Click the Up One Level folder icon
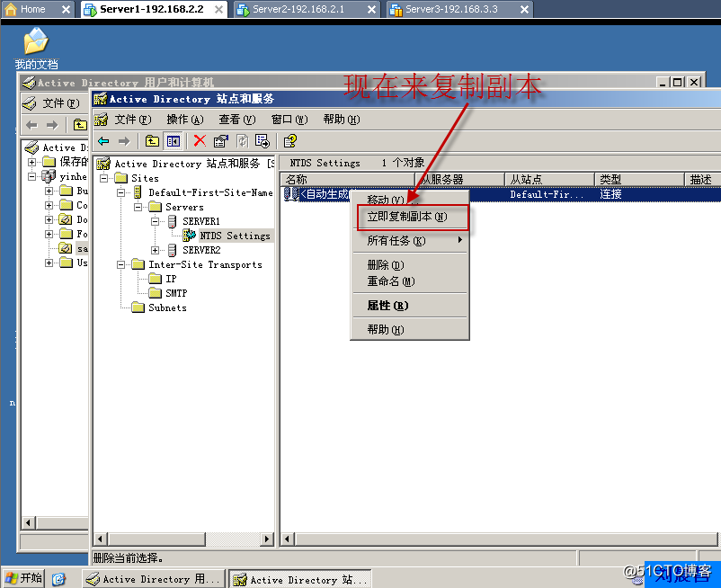721x588 pixels. pyautogui.click(x=152, y=141)
